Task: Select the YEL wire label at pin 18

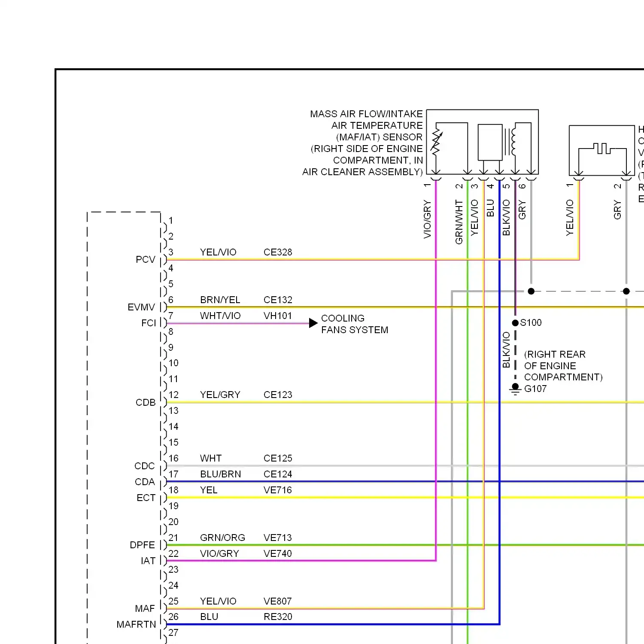Action: [209, 490]
